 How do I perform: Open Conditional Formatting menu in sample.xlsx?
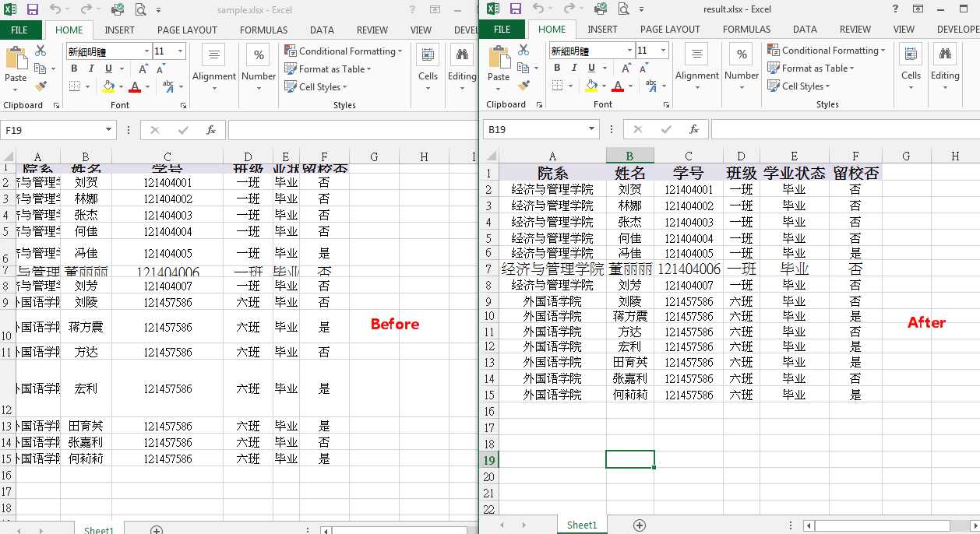(344, 51)
